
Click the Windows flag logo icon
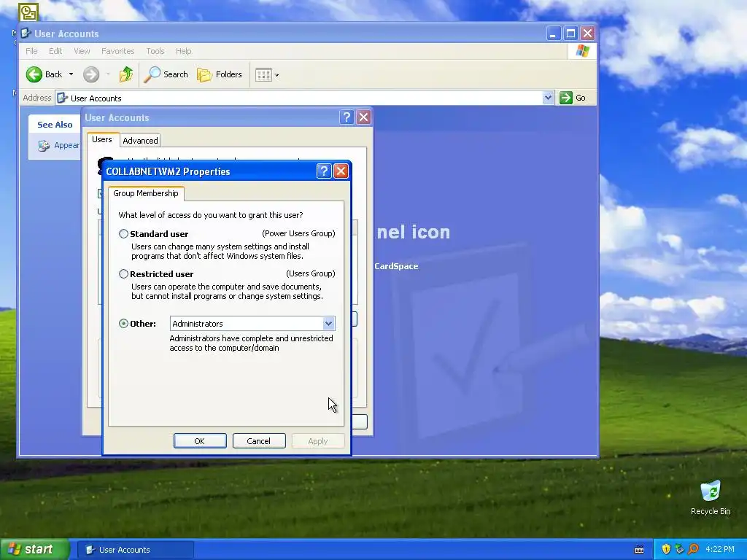pyautogui.click(x=582, y=51)
